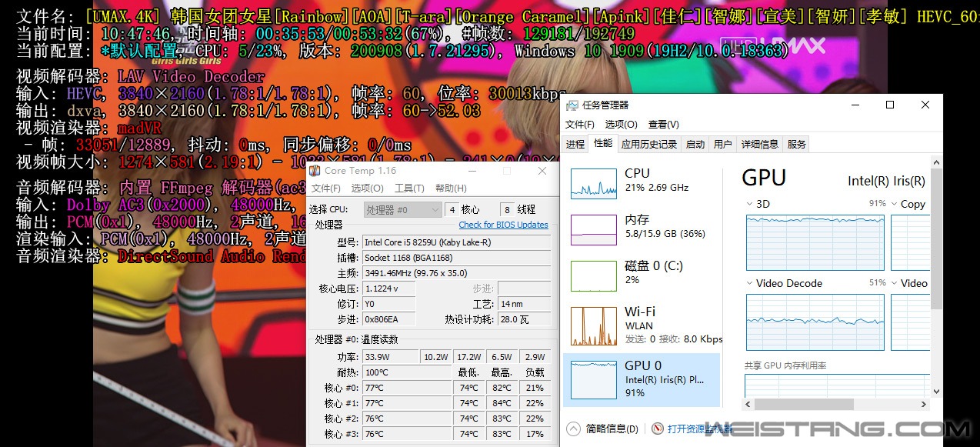
Task: Click the 热设计功耗 value 28.0 瓦
Action: 524,319
